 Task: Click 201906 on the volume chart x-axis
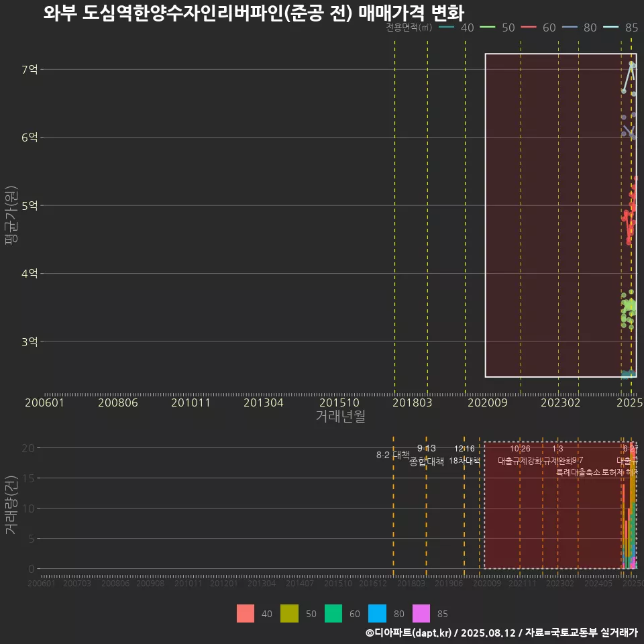pyautogui.click(x=449, y=583)
